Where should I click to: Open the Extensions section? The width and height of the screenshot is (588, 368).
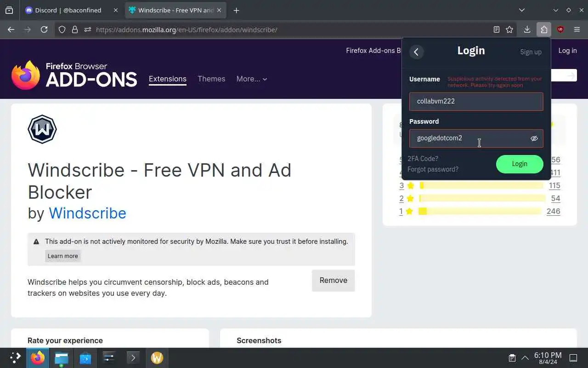coord(168,79)
